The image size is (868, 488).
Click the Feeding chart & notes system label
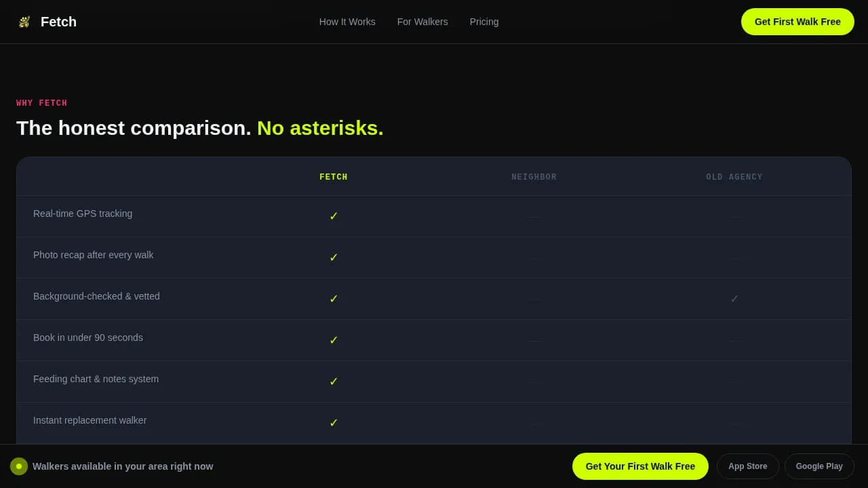point(96,379)
